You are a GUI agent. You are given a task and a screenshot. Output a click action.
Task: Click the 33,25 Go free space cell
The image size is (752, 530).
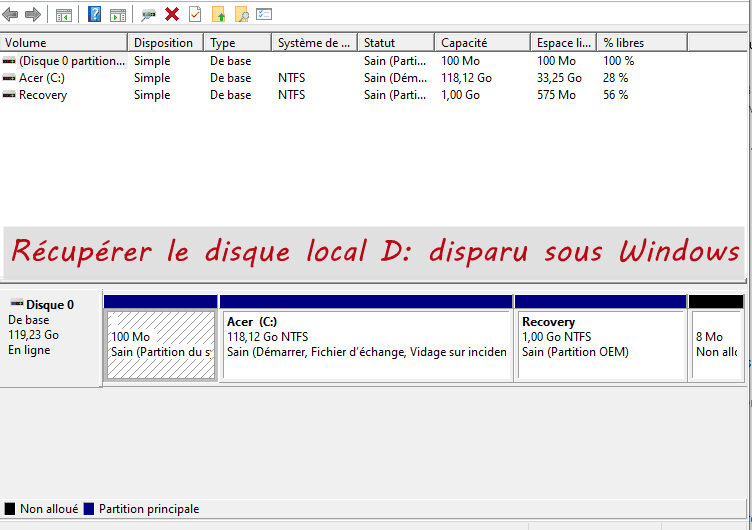(x=559, y=78)
